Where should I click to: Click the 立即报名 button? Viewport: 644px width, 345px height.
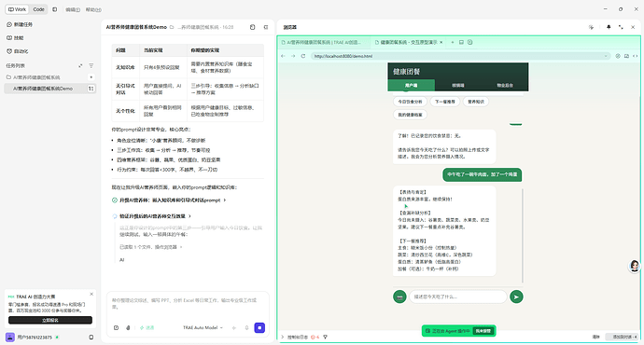click(x=50, y=321)
